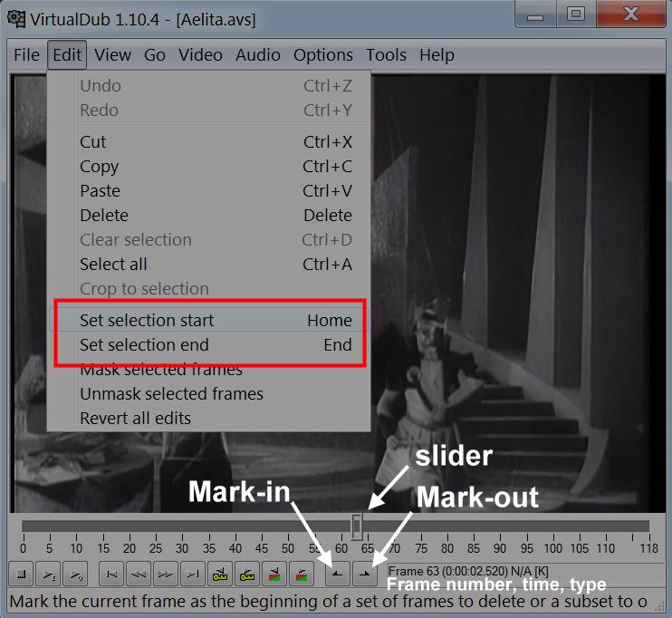Step backward one frame
This screenshot has width=672, height=618.
tap(139, 574)
